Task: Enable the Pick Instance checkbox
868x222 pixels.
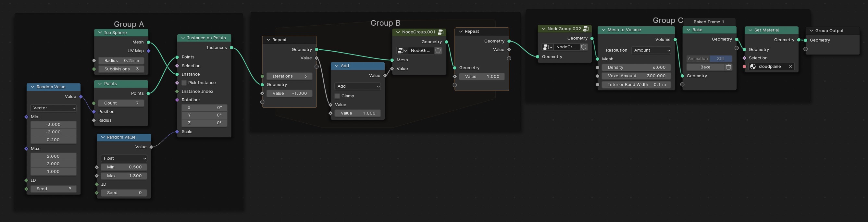Action: (184, 83)
